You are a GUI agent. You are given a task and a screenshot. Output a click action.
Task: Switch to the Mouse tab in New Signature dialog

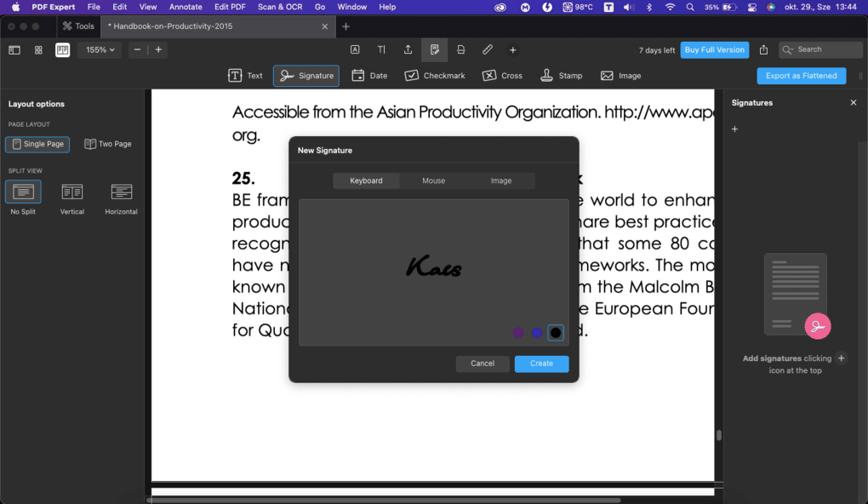click(x=433, y=180)
